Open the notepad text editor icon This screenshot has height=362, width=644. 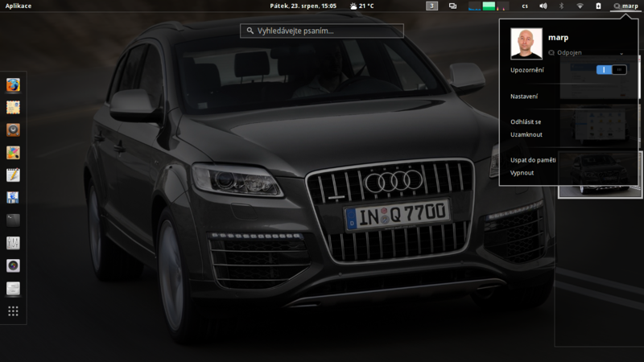13,175
